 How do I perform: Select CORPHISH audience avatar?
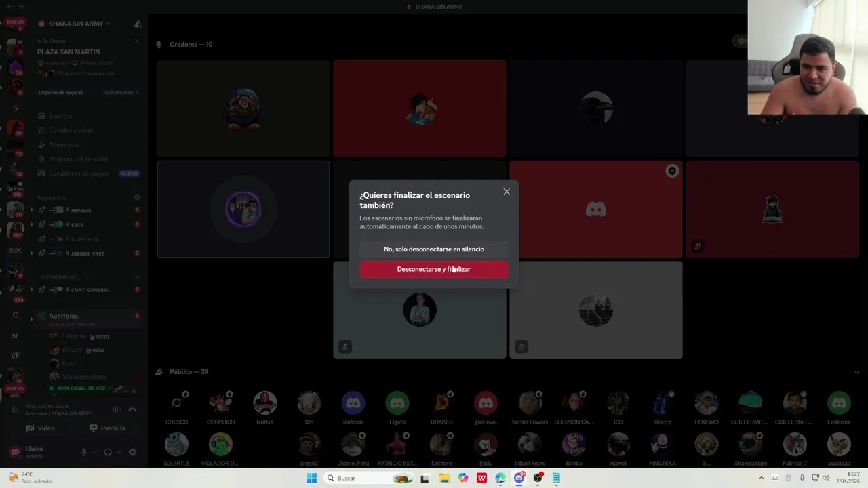tap(220, 403)
